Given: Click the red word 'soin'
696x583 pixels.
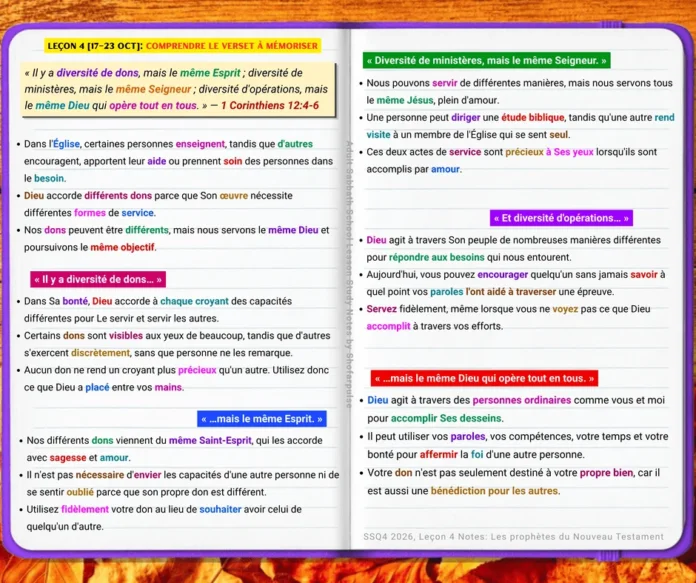Looking at the screenshot, I should point(233,161).
